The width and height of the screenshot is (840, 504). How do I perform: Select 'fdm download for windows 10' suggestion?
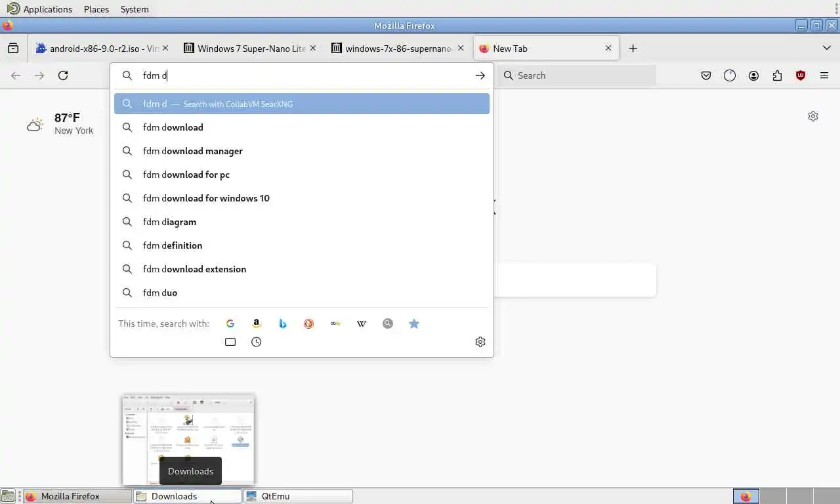tap(302, 198)
